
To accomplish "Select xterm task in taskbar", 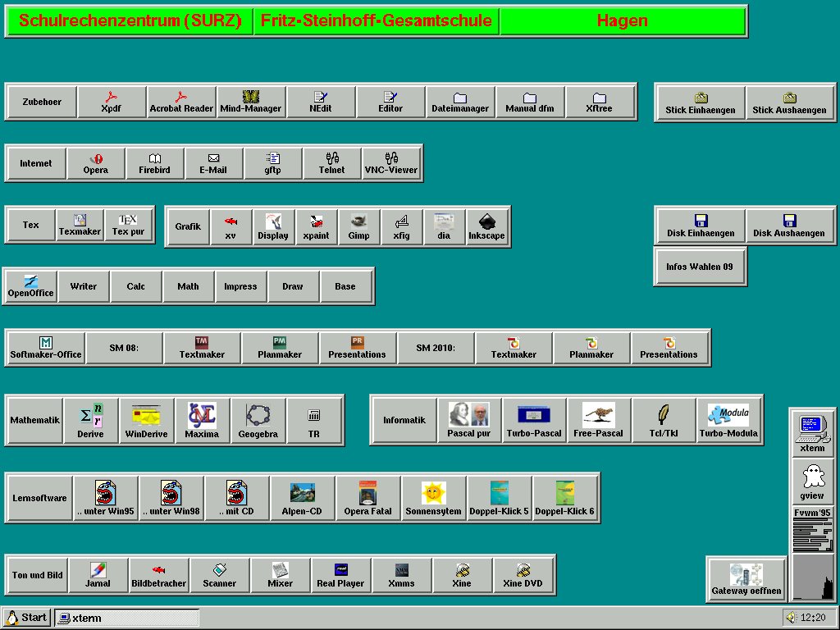I will 127,618.
